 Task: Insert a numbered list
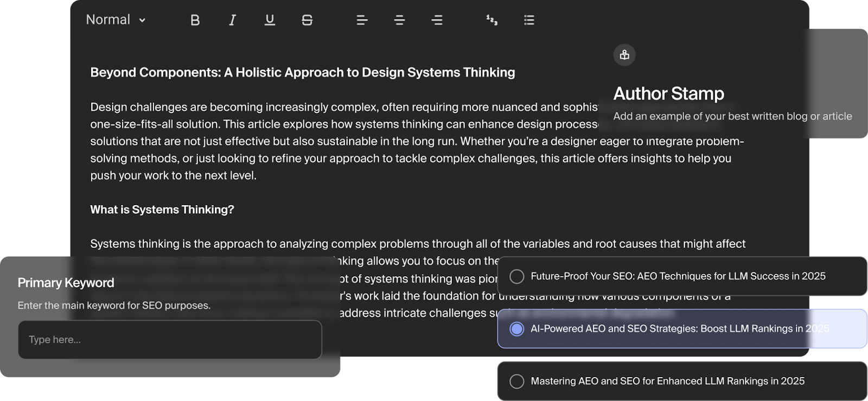coord(492,20)
